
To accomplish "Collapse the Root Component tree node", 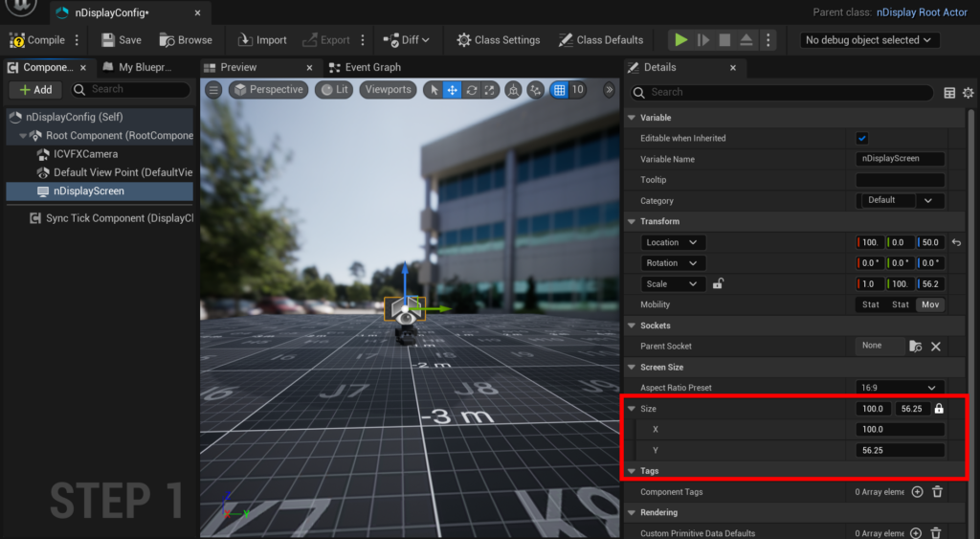I will click(x=23, y=136).
